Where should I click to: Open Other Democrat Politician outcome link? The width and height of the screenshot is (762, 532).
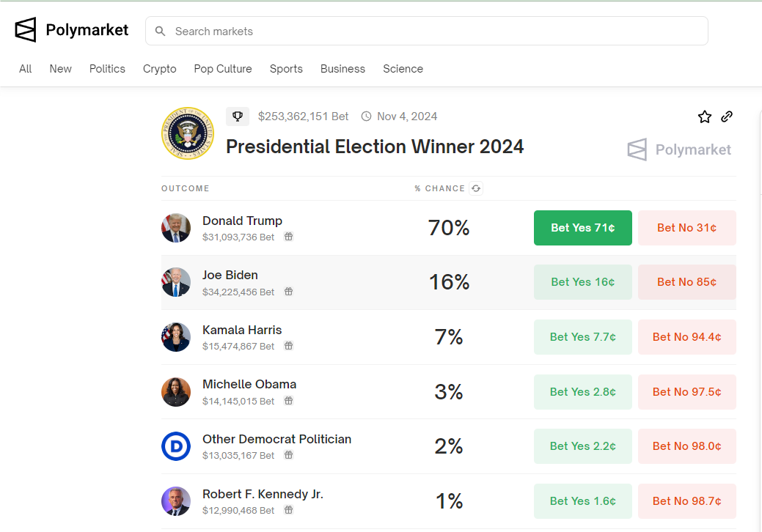pyautogui.click(x=276, y=439)
